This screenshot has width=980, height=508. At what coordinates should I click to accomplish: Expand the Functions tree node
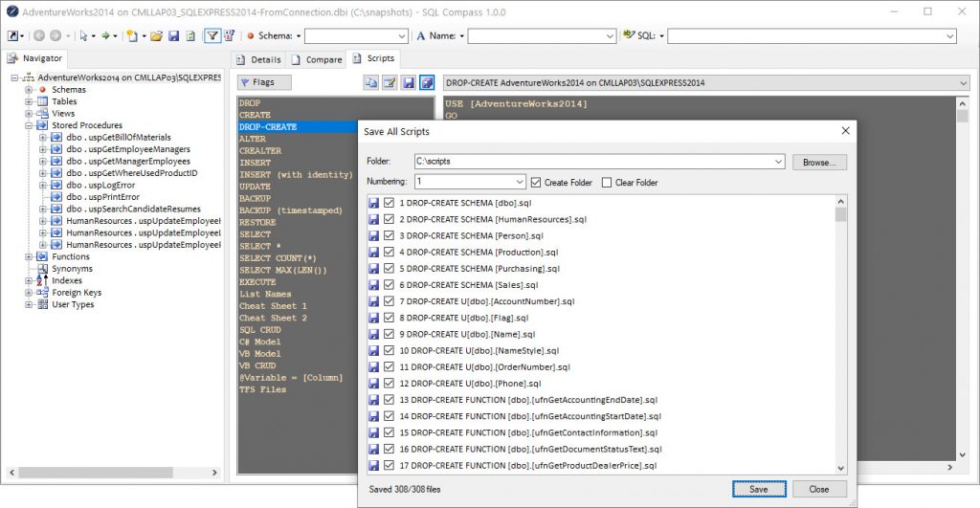tap(30, 256)
